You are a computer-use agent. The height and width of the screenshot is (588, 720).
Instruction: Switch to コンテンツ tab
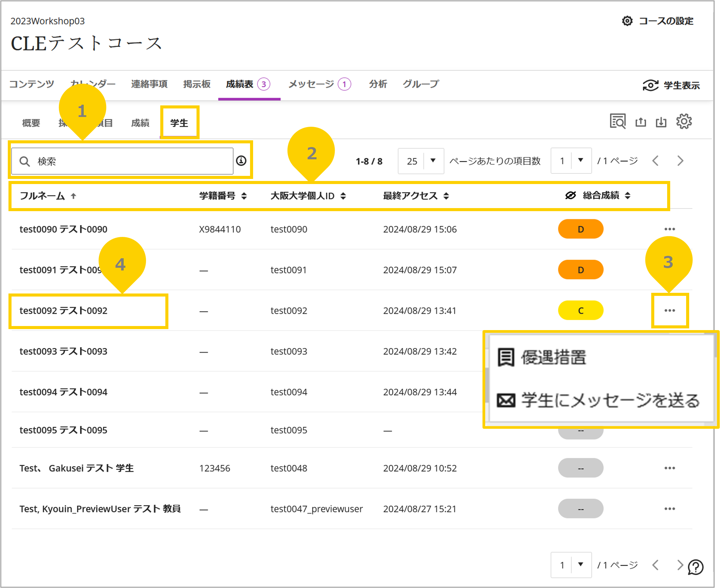(32, 84)
